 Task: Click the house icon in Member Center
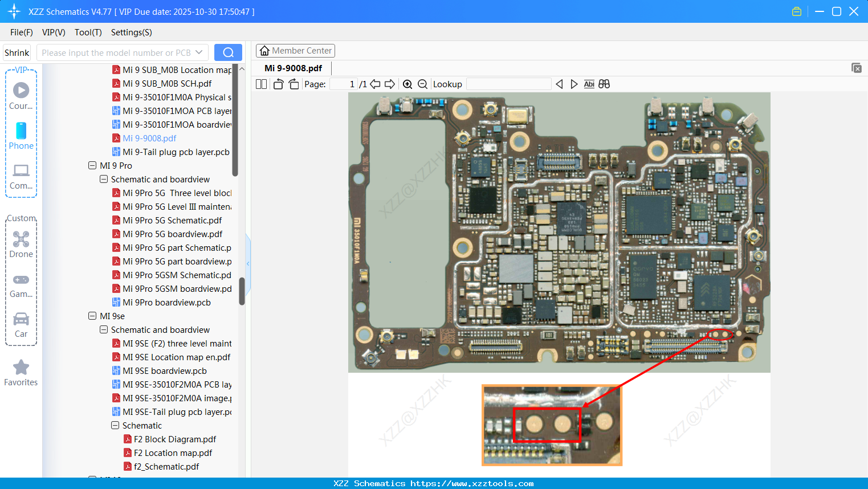coord(264,51)
